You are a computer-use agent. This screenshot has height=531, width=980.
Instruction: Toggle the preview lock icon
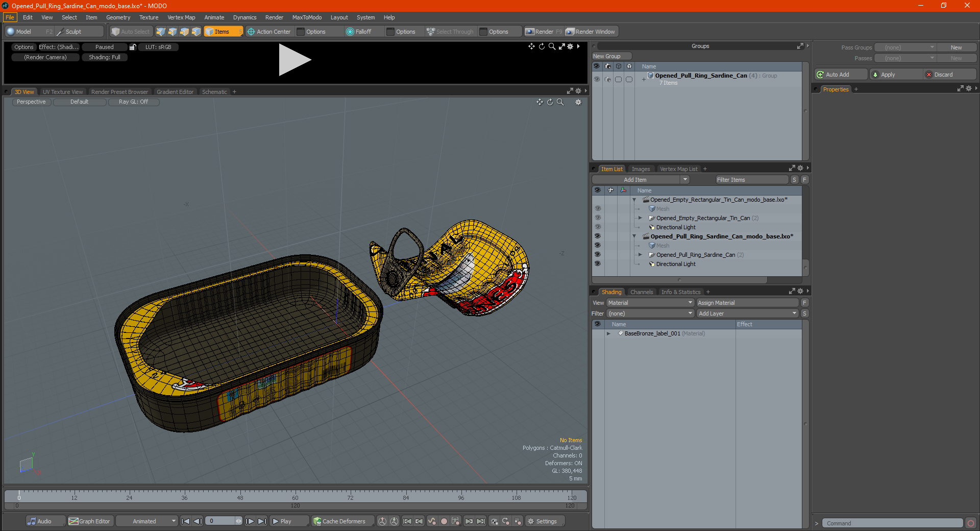133,47
